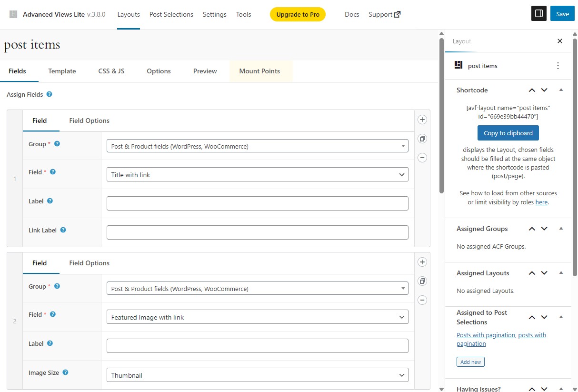Toggle the sidebar panel icon in header

tap(538, 13)
